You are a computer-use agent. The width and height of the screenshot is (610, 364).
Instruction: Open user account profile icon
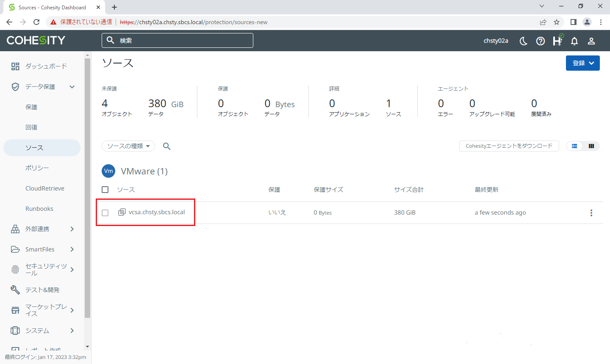pos(591,41)
